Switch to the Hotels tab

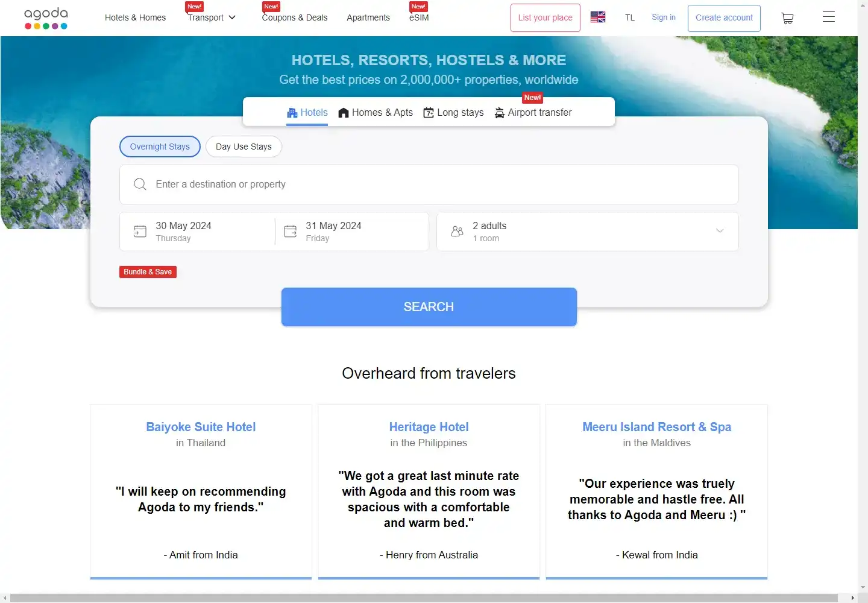coord(307,113)
